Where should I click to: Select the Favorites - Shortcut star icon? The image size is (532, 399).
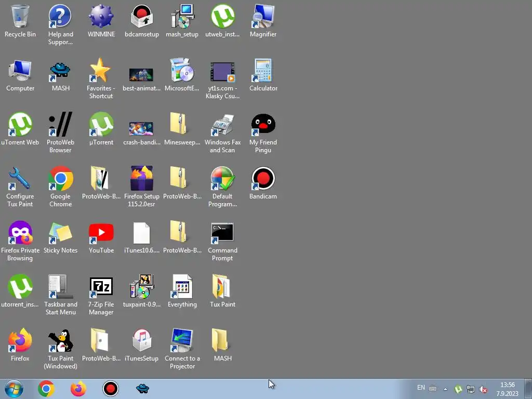tap(101, 70)
